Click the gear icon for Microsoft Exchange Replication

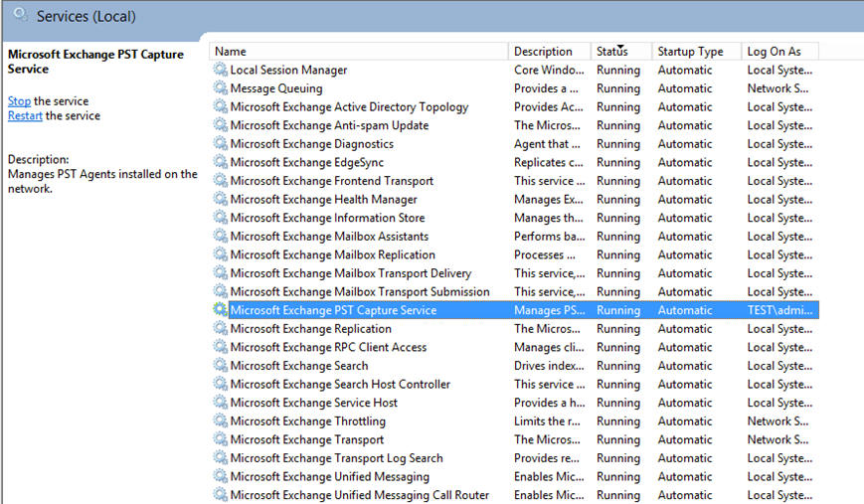click(221, 328)
